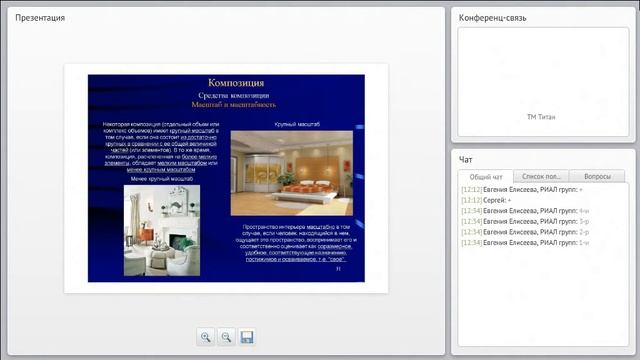Image resolution: width=640 pixels, height=360 pixels.
Task: Select Евгения Елисеева's [12:12] + message
Action: tap(522, 190)
